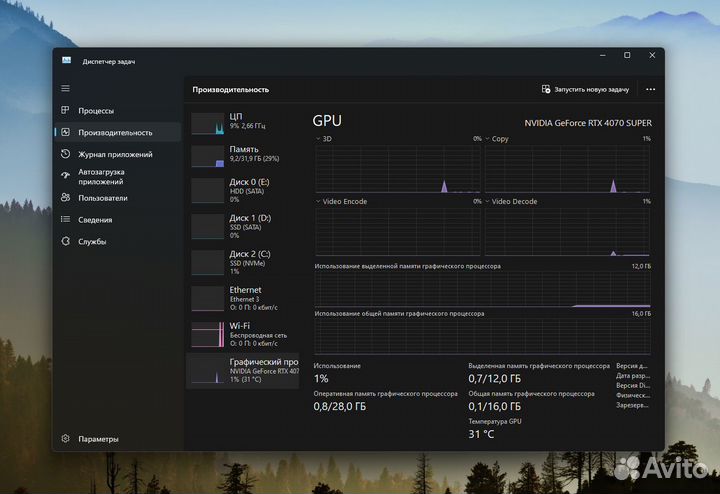Click the 31 °C GPU temperature value

click(481, 434)
